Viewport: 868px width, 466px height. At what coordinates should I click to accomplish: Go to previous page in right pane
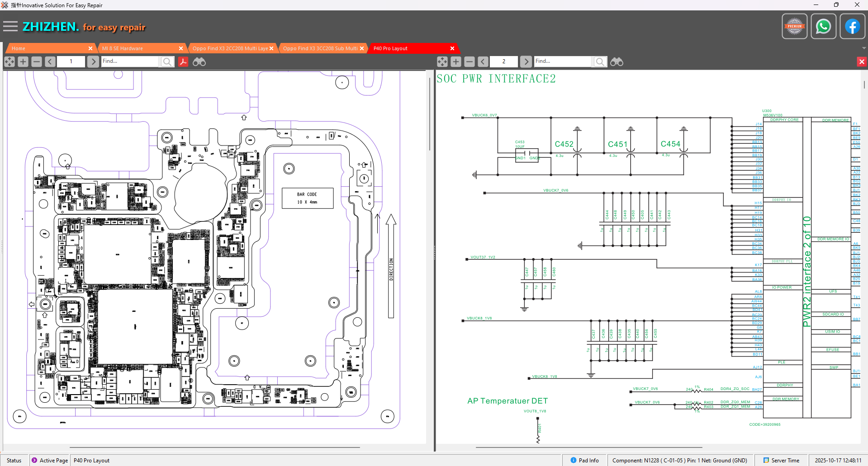[483, 61]
